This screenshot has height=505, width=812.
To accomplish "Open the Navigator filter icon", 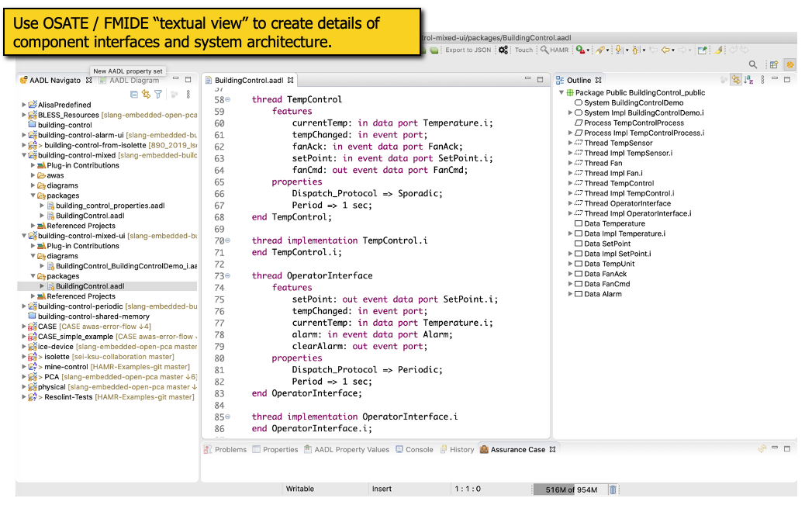I will point(158,94).
